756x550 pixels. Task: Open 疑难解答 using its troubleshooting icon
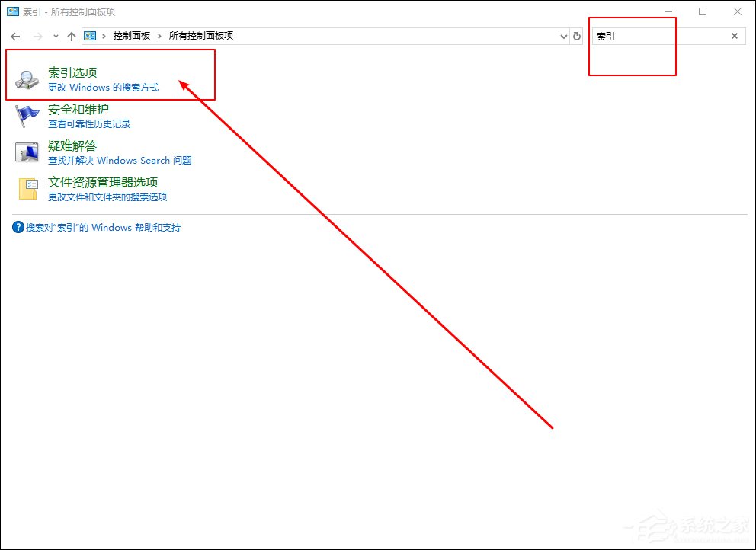click(x=27, y=152)
